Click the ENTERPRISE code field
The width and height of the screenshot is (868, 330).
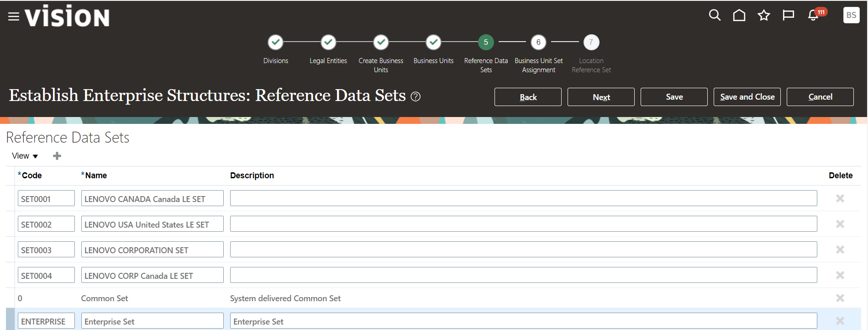(x=46, y=321)
